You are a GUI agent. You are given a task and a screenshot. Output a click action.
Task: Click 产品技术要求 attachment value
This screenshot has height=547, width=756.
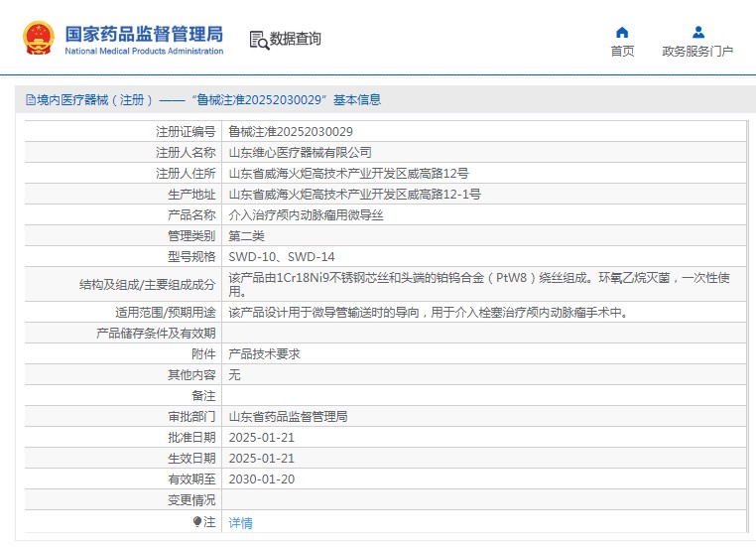coord(264,354)
